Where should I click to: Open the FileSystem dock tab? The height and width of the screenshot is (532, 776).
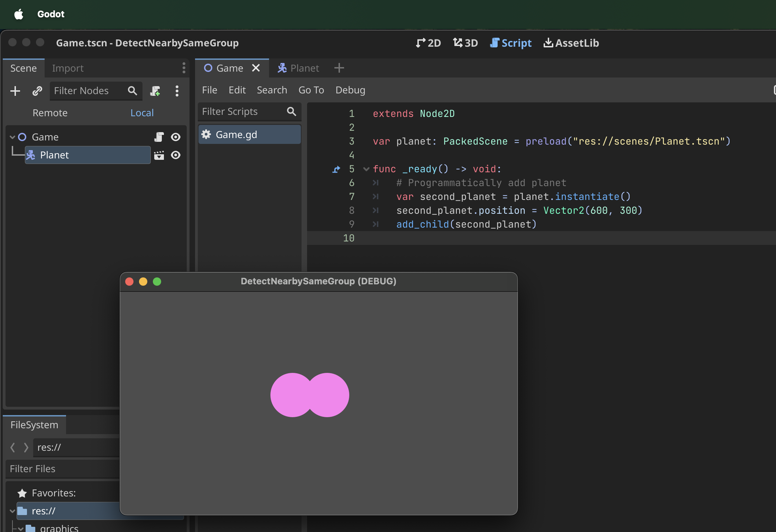[x=34, y=425]
